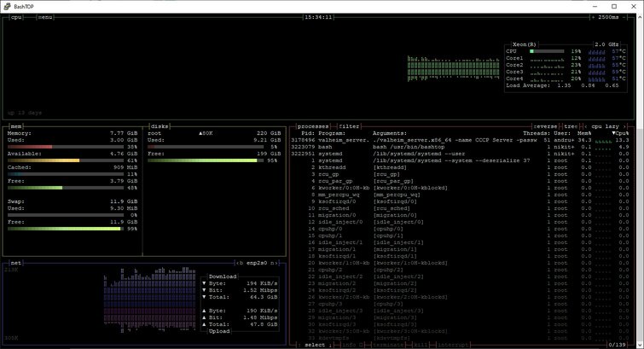
Task: Select the valheim_server process row
Action: pyautogui.click(x=460, y=140)
